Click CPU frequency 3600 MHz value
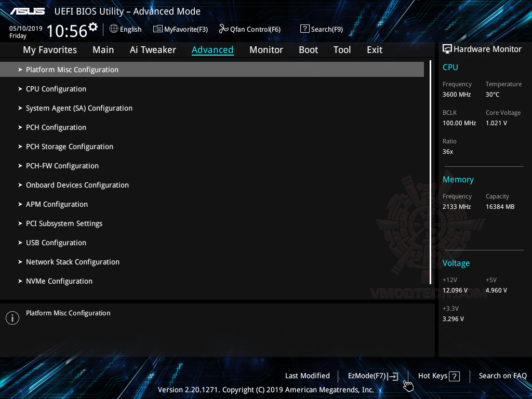The width and height of the screenshot is (532, 399). (x=456, y=95)
